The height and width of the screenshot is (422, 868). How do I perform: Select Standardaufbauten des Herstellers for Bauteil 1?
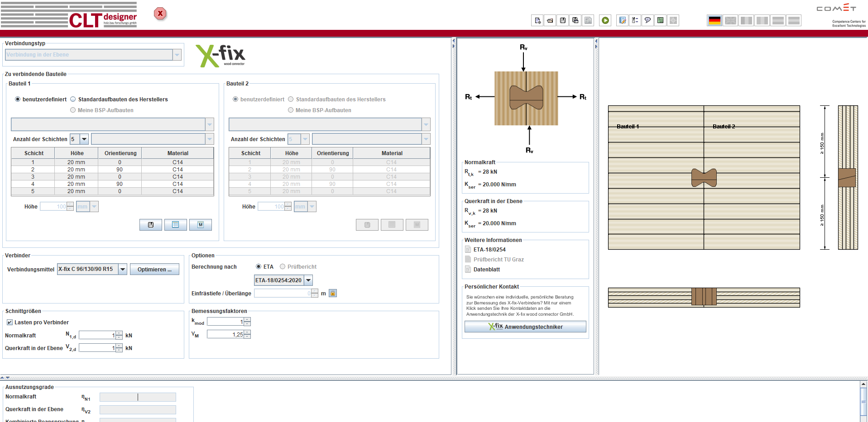pos(73,100)
